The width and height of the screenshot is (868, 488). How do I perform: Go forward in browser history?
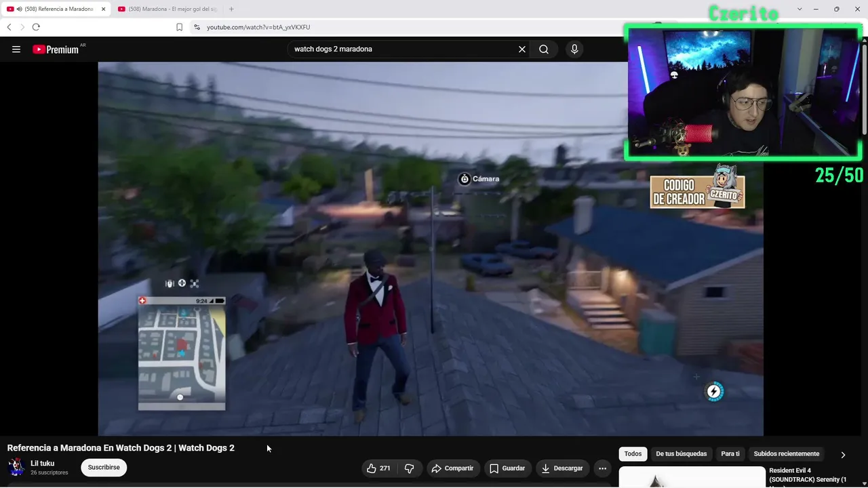coord(22,27)
